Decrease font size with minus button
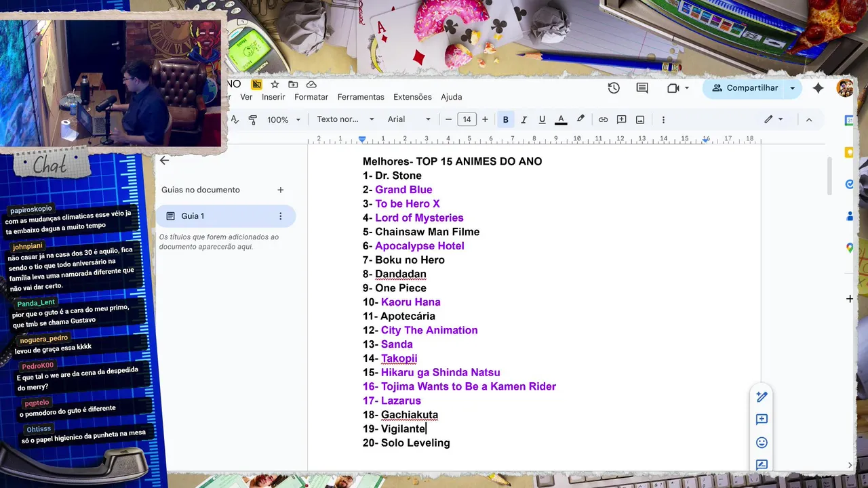 pyautogui.click(x=448, y=119)
